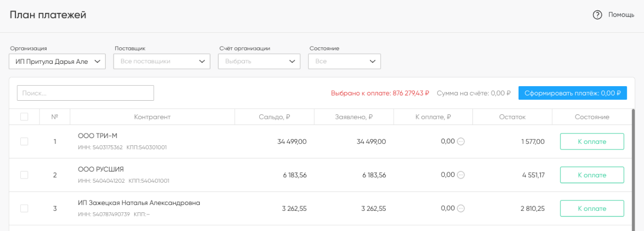Viewport: 644px width, 231px height.
Task: Click ИНН 5403175362 details line
Action: pos(122,147)
